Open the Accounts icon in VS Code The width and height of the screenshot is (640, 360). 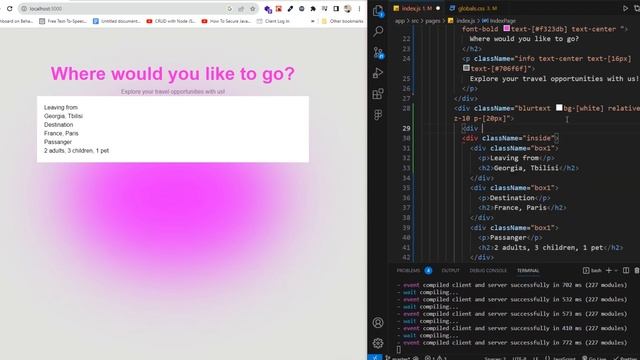(378, 322)
